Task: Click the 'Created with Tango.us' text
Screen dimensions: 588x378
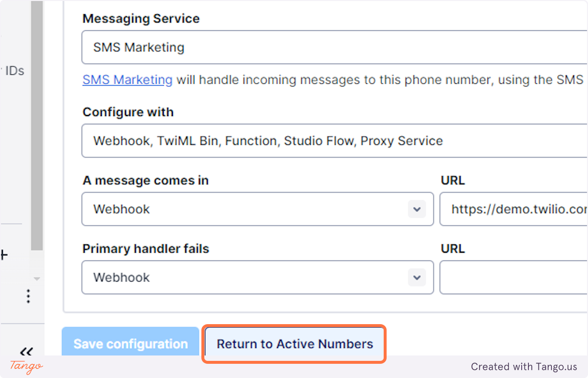Action: (x=524, y=366)
